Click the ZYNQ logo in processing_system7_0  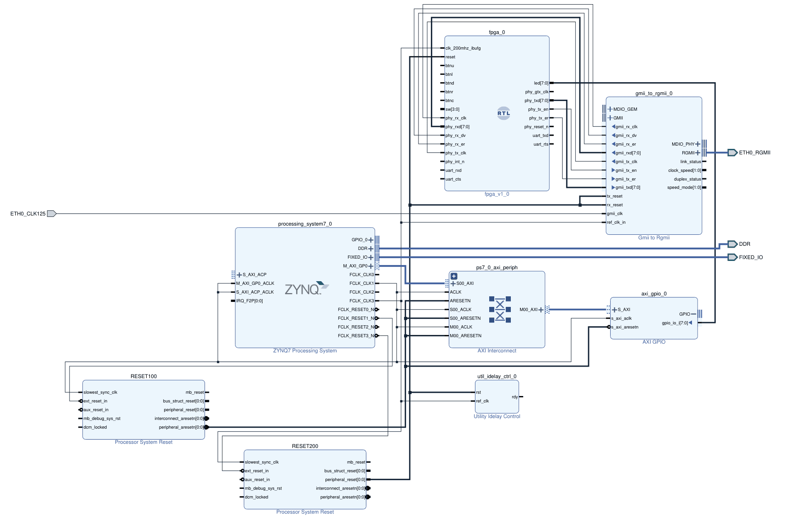(x=307, y=289)
